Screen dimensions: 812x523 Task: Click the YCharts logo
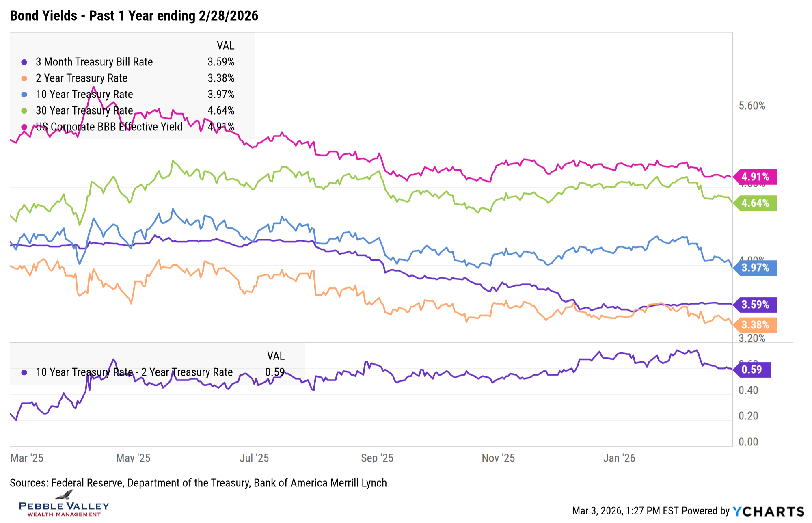[768, 511]
